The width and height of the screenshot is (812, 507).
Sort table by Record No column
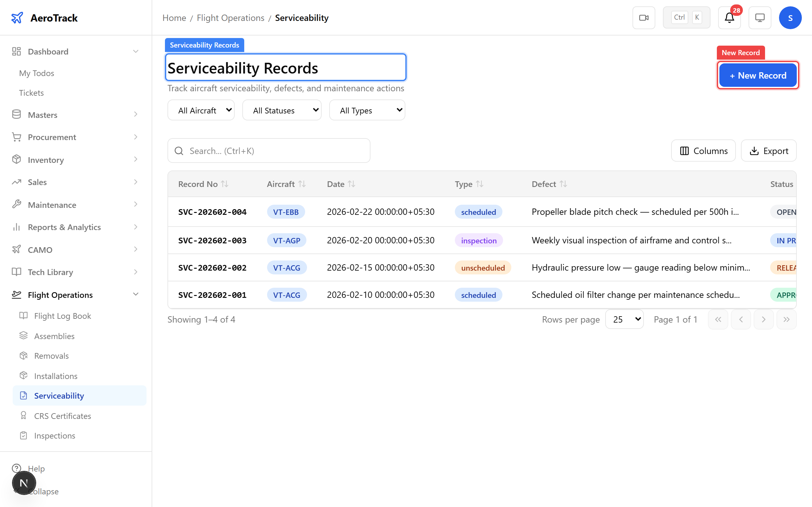click(225, 184)
